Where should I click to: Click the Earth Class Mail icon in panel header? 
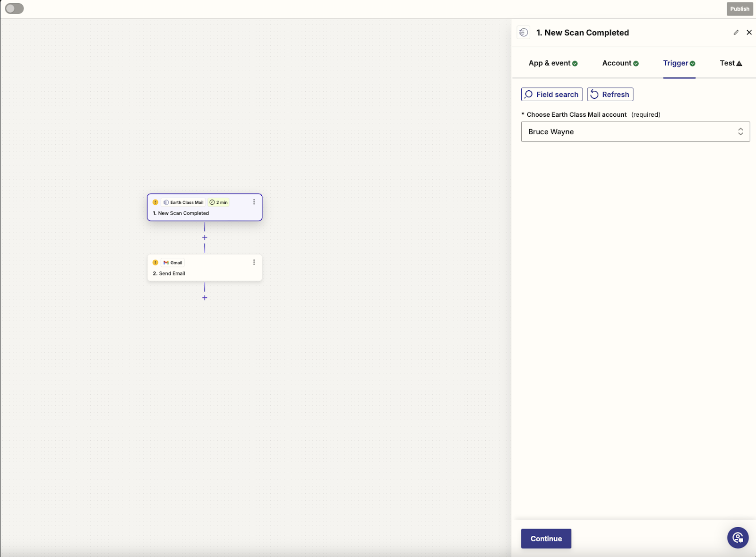coord(524,33)
